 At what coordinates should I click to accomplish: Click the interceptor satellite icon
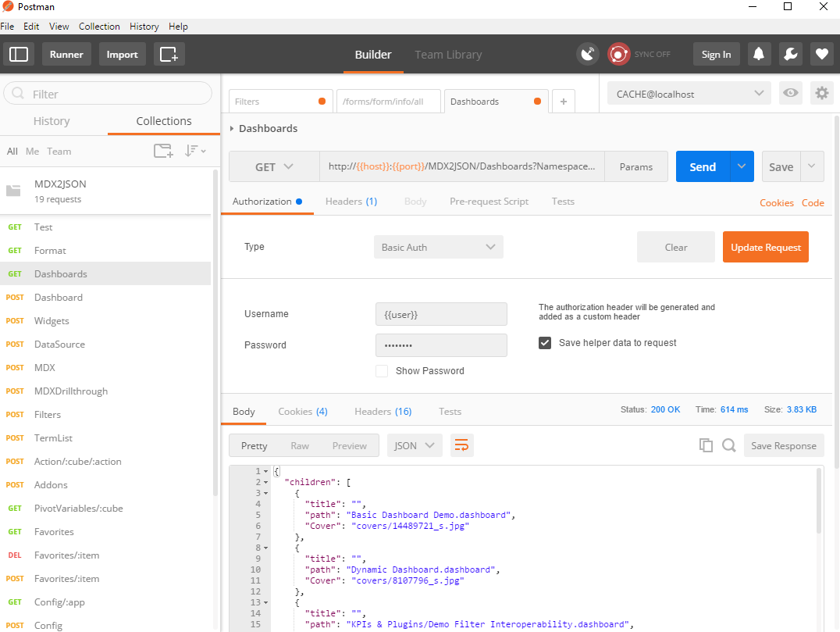pyautogui.click(x=588, y=54)
